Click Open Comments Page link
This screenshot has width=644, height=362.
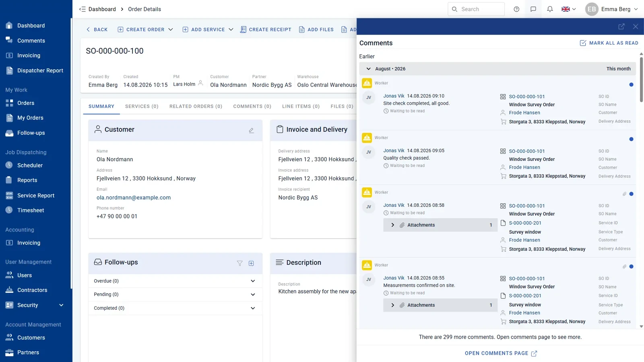501,354
